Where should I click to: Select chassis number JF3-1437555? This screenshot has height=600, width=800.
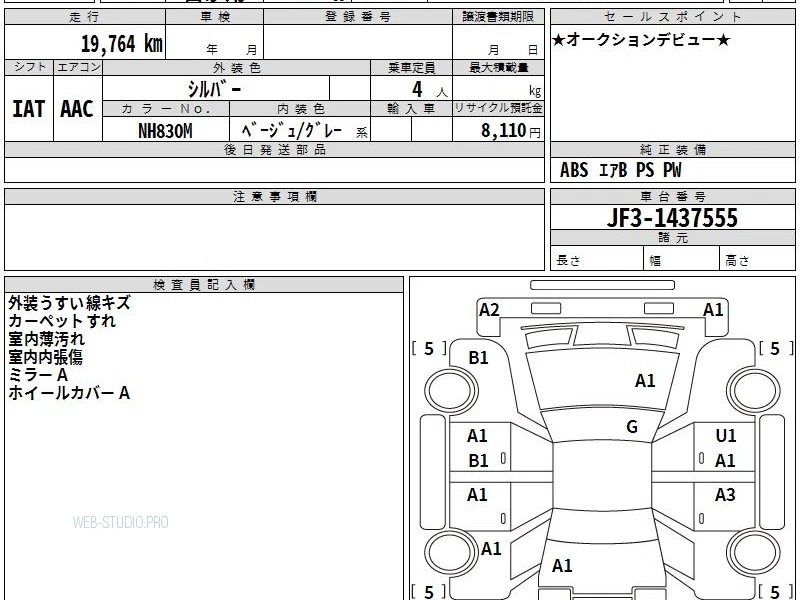pos(672,218)
